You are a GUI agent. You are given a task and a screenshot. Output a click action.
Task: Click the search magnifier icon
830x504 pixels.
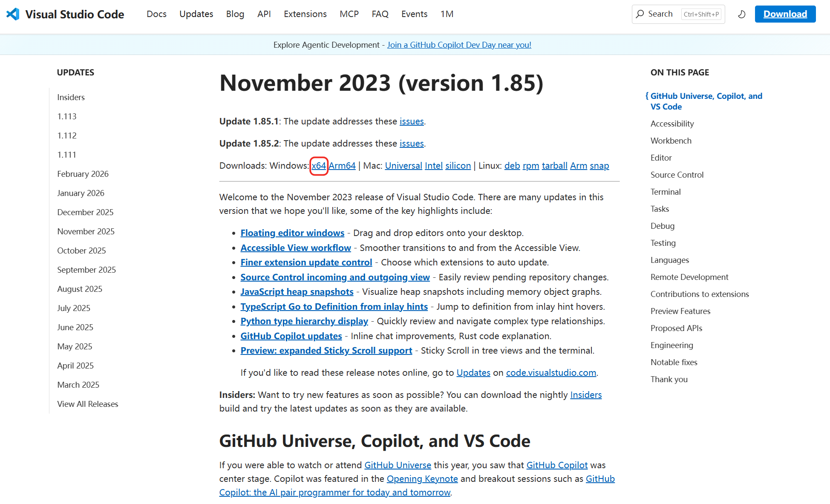(640, 14)
